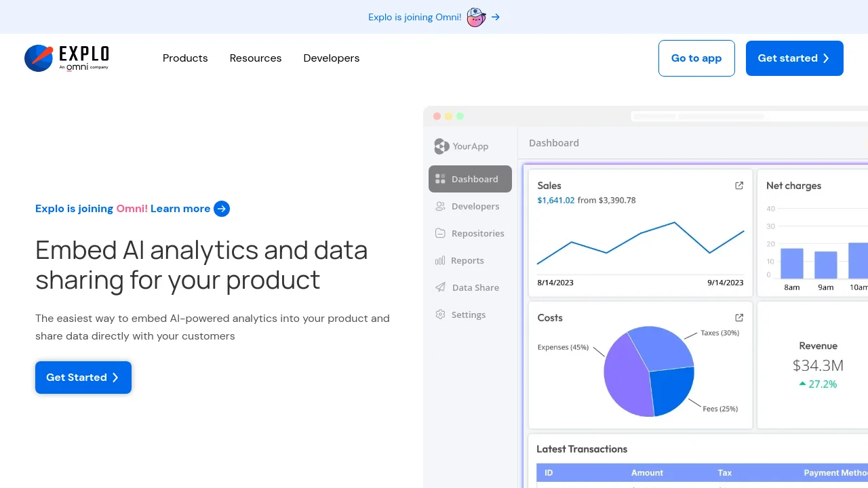Image resolution: width=868 pixels, height=488 pixels.
Task: Click the header Get started button
Action: coord(795,58)
